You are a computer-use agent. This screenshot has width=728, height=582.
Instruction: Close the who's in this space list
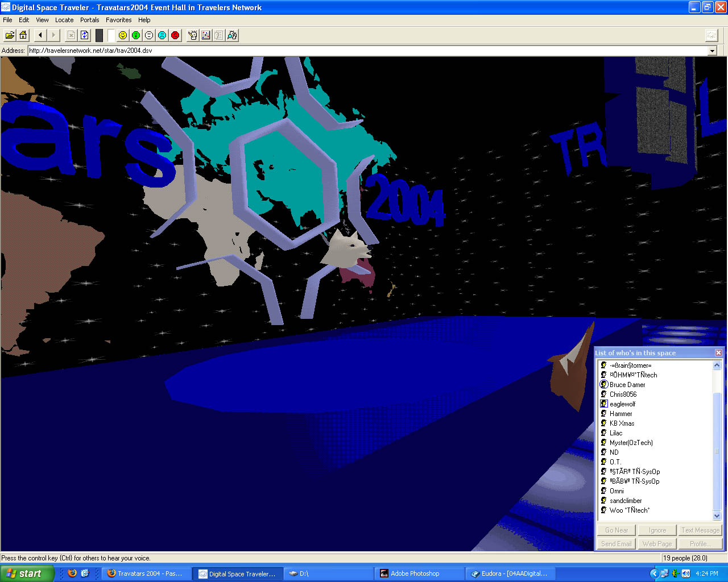click(x=718, y=353)
